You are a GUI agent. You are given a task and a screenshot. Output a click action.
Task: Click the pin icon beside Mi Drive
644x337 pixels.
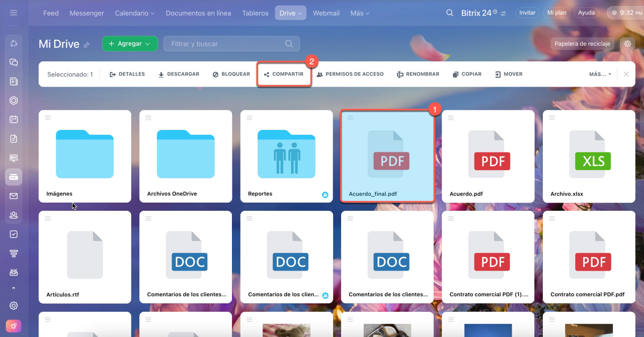pyautogui.click(x=87, y=45)
